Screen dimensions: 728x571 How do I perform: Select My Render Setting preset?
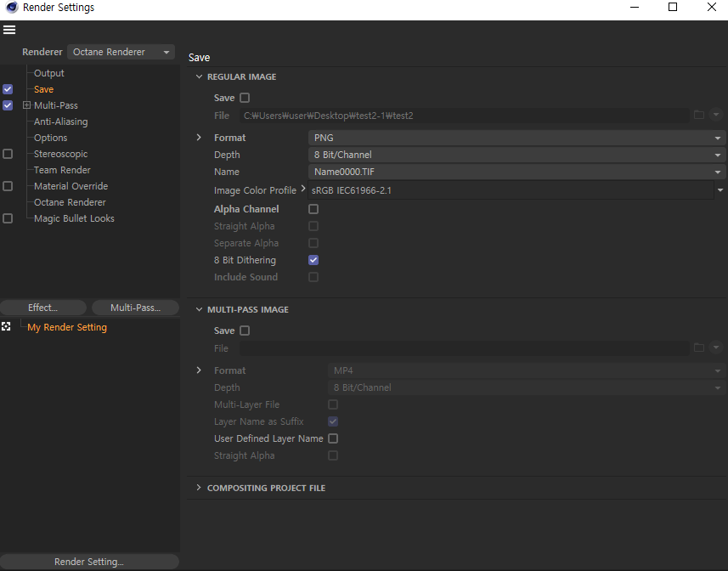tap(67, 327)
